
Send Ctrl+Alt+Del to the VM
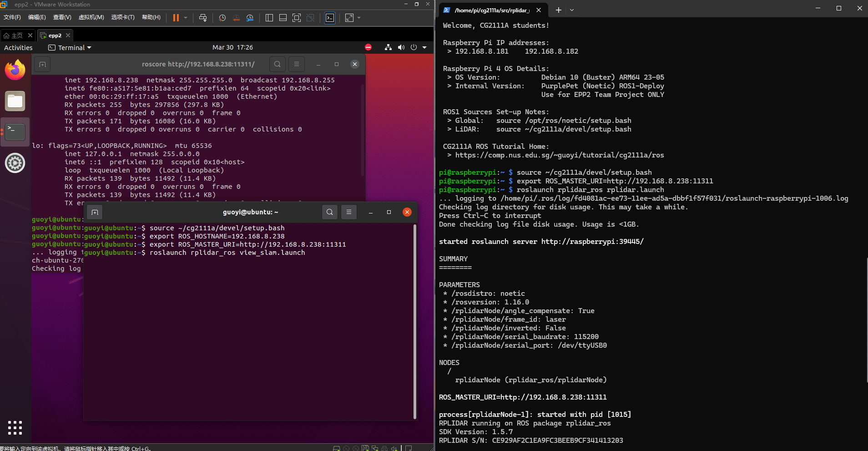203,18
